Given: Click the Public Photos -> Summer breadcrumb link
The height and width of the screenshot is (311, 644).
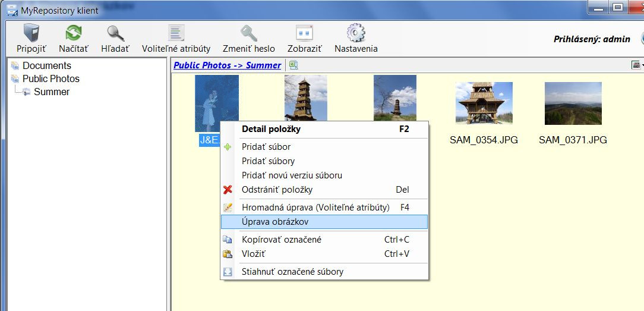Looking at the screenshot, I should 227,65.
